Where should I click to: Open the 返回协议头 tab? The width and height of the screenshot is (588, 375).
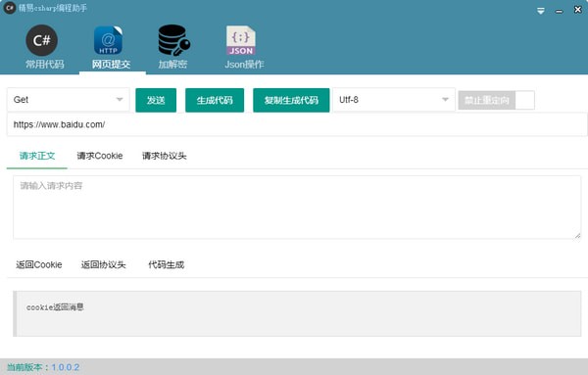coord(104,265)
